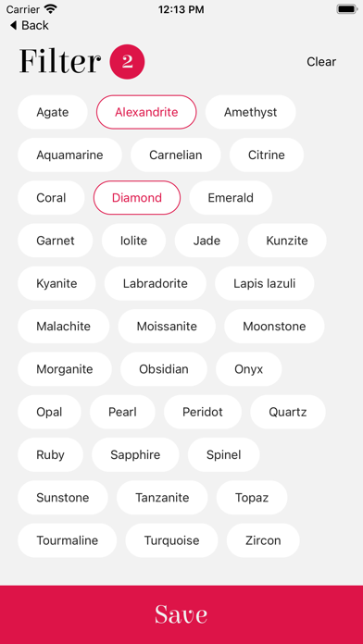Save the filter selection
363x644 pixels.
pos(181,614)
